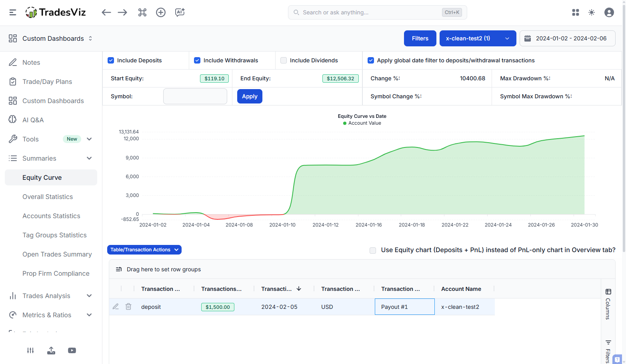The width and height of the screenshot is (626, 364).
Task: Toggle the light/dark theme sun icon
Action: 592,12
